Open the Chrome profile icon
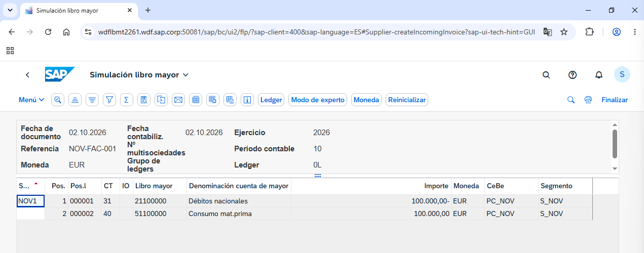Image resolution: width=644 pixels, height=253 pixels. [617, 32]
